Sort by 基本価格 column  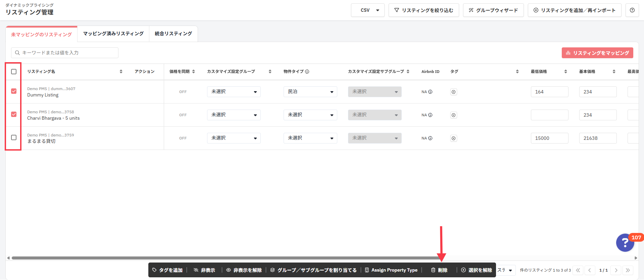pyautogui.click(x=614, y=72)
